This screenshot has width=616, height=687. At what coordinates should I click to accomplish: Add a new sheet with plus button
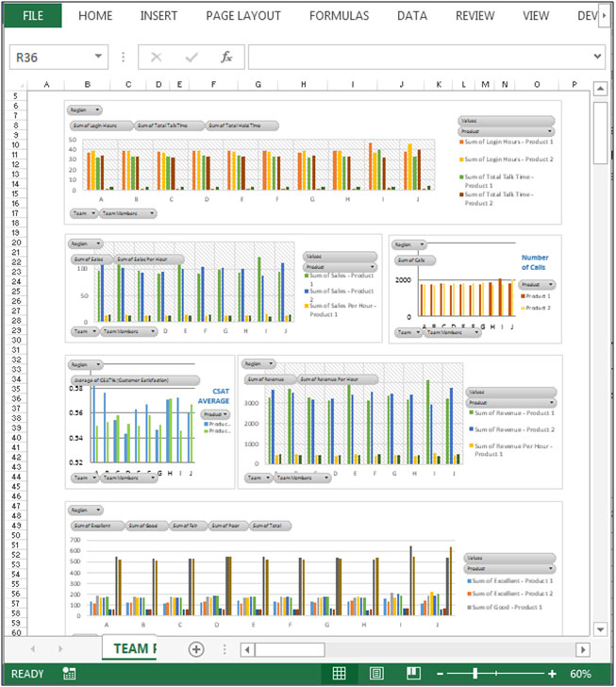coord(196,649)
